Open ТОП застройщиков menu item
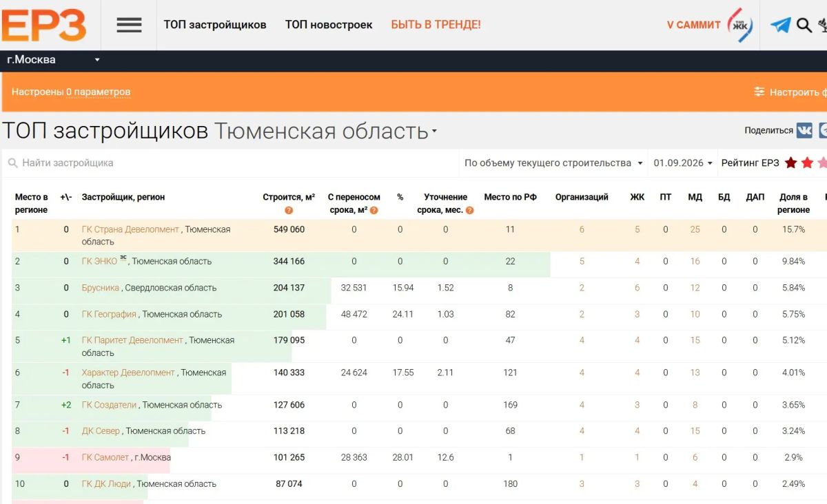 coord(215,25)
